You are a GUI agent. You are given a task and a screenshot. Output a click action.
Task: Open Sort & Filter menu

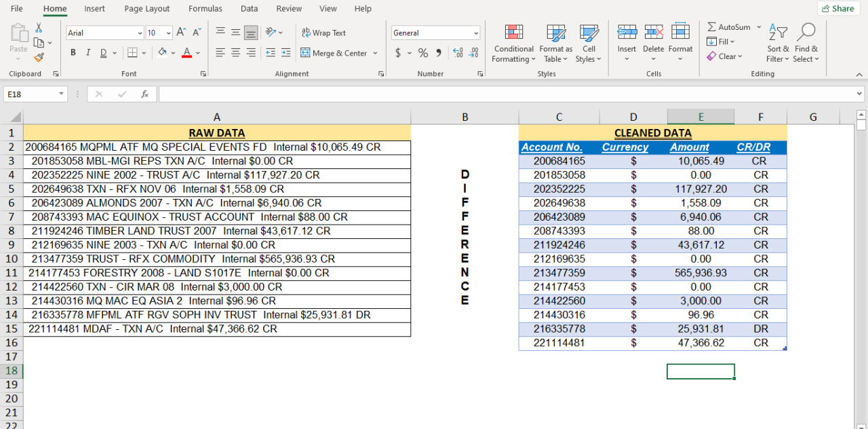(778, 43)
